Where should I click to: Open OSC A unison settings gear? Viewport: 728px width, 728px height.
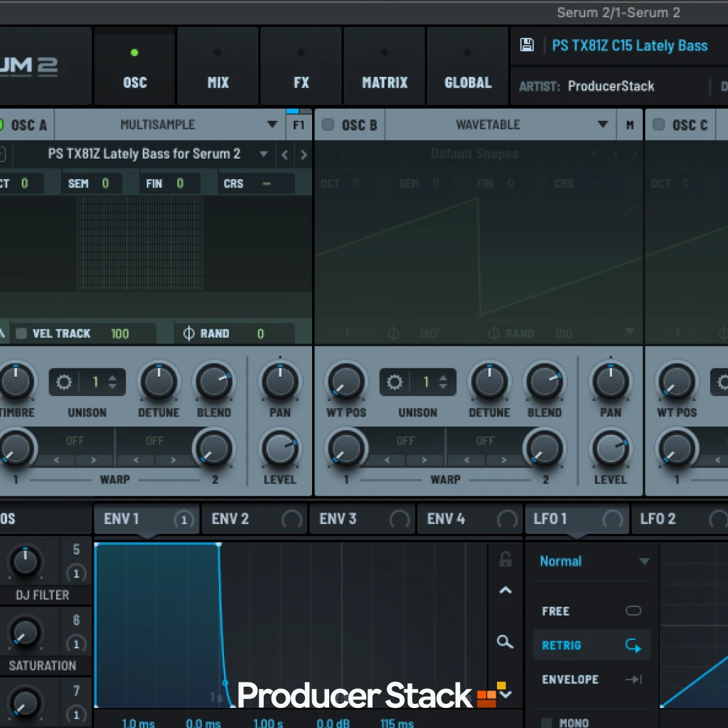pos(64,382)
